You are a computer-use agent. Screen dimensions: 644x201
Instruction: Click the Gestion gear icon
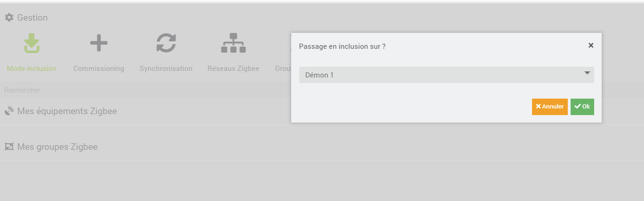click(x=9, y=18)
